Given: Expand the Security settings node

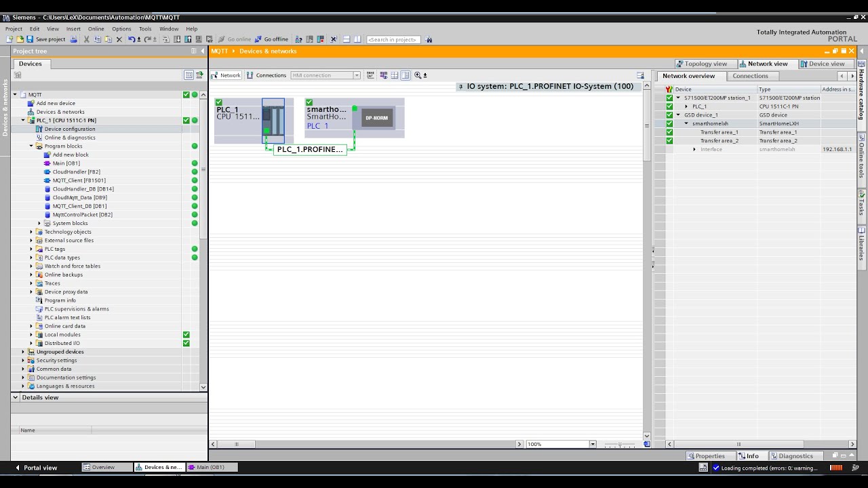Looking at the screenshot, I should 23,361.
